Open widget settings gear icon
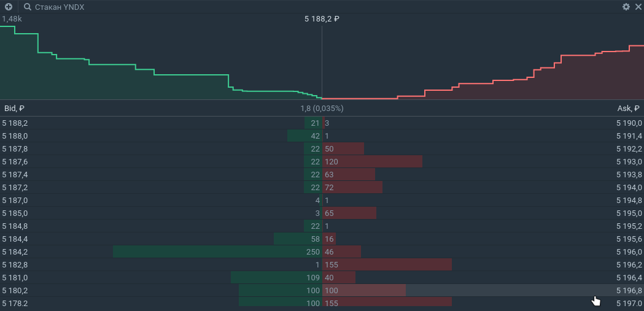644x311 pixels. (626, 7)
